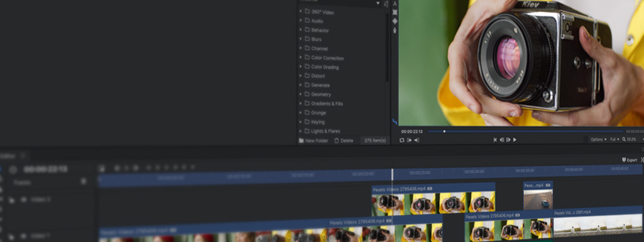Select the Grunge folder label
The image size is (644, 242).
318,113
